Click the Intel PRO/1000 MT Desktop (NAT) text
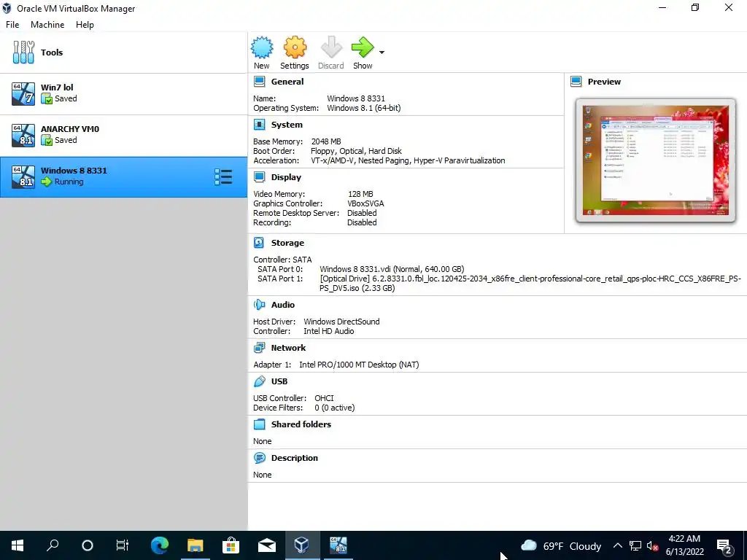This screenshot has width=747, height=560. click(x=359, y=365)
